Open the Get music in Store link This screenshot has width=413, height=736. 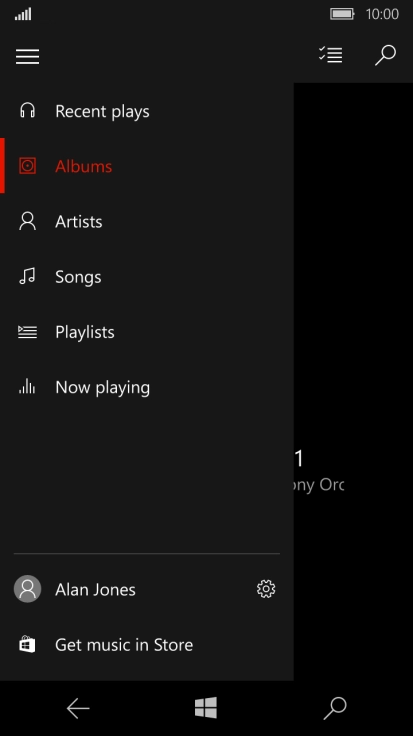(147, 644)
